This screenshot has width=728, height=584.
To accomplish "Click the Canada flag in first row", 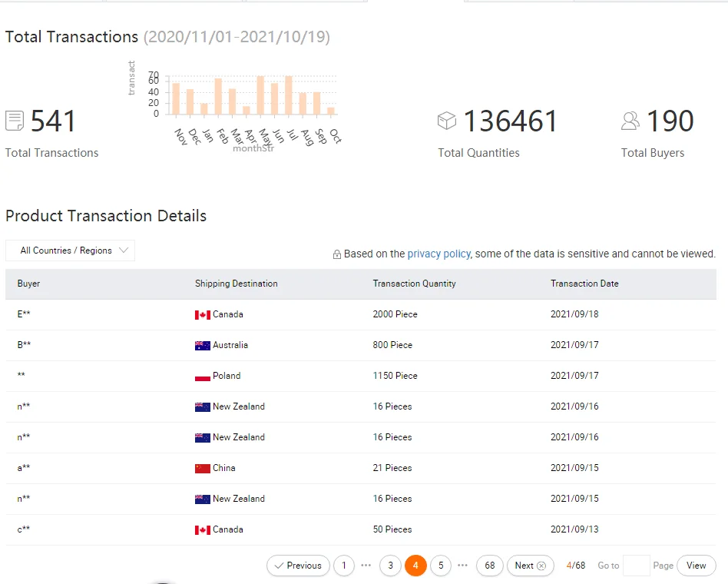I will [203, 315].
